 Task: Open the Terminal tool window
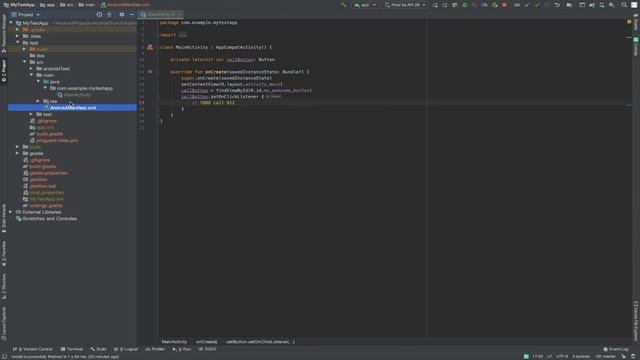tap(72, 349)
